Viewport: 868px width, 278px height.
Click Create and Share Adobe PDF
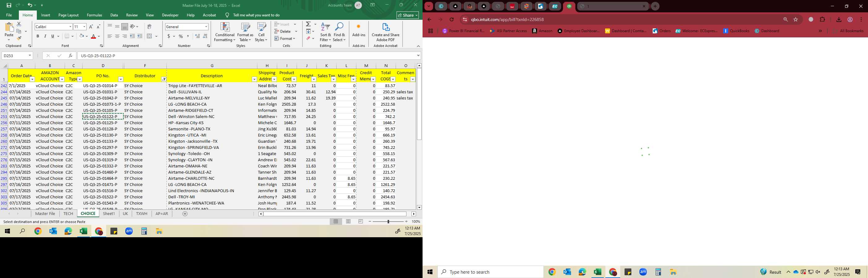point(385,32)
